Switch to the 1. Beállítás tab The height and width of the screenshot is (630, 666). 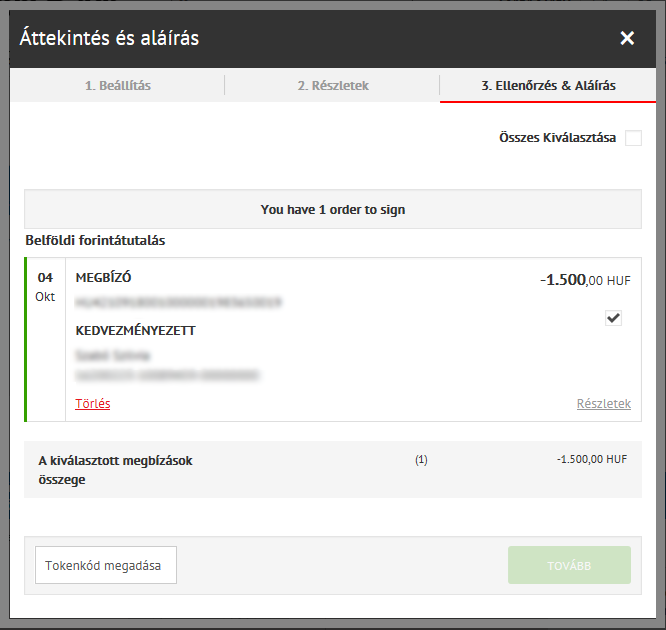pos(117,86)
